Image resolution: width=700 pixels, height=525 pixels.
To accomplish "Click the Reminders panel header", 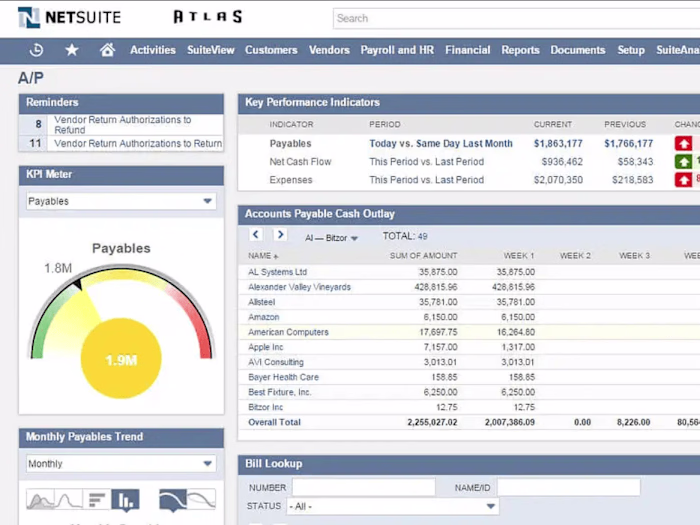I will (x=121, y=103).
